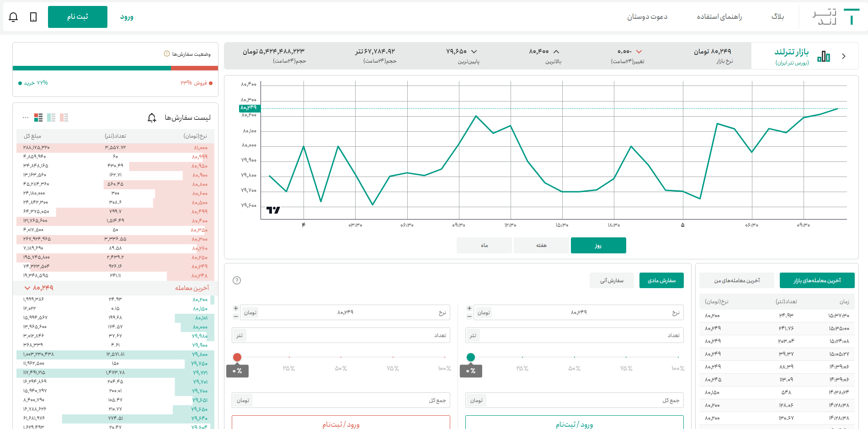
Task: Click the ورود login link
Action: (127, 17)
